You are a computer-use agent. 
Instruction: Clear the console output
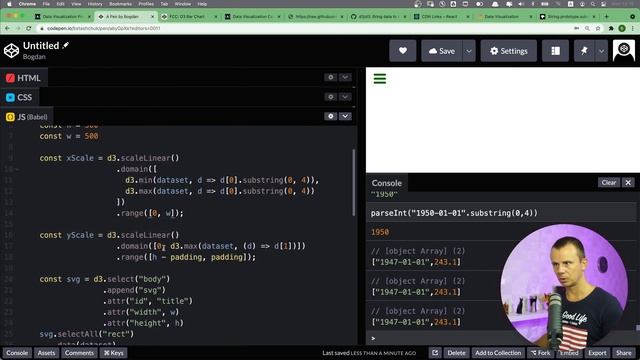[x=609, y=182]
